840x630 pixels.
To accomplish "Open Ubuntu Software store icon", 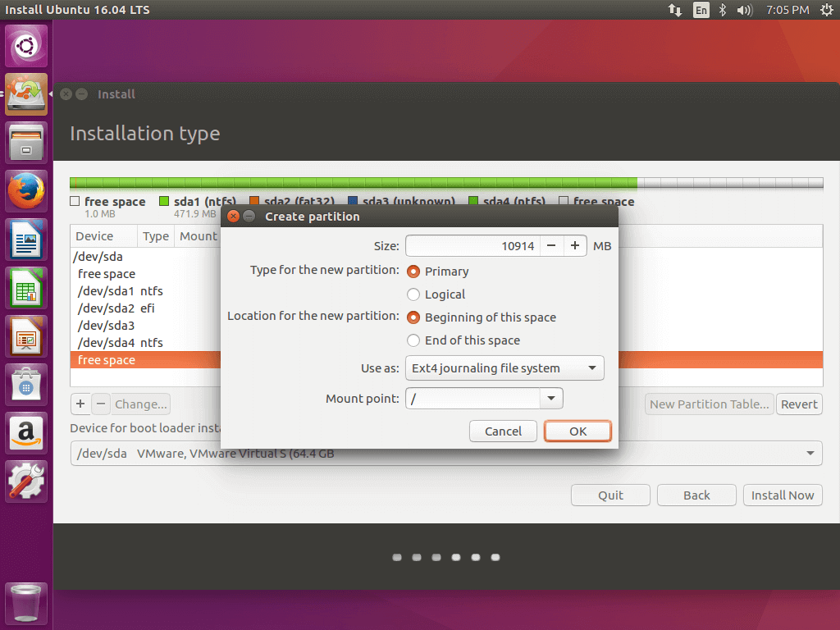I will [x=27, y=385].
